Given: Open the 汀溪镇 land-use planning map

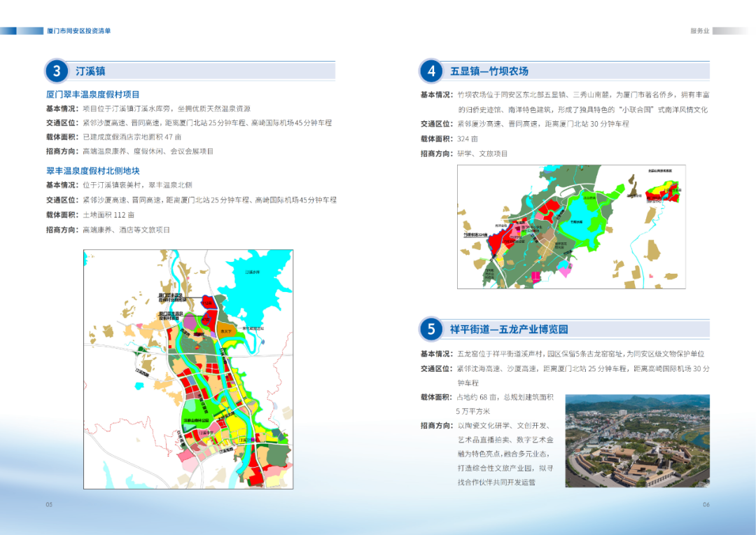Looking at the screenshot, I should 188,369.
